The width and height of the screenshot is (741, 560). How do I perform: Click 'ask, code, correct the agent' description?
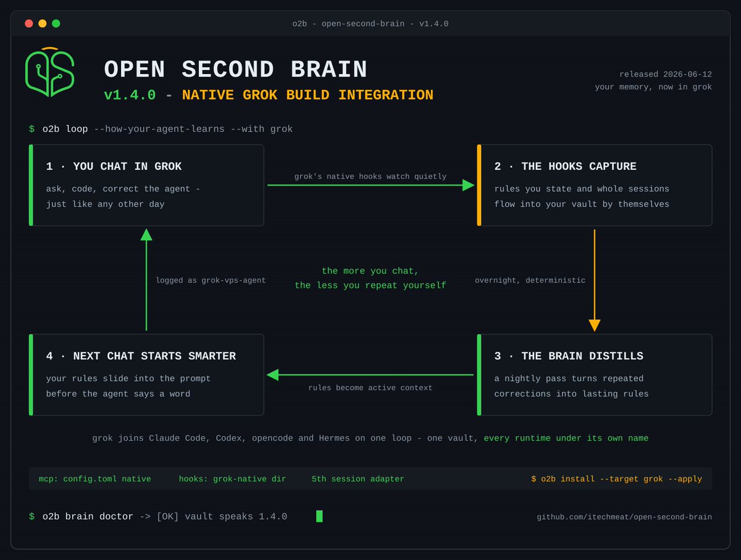click(x=123, y=189)
